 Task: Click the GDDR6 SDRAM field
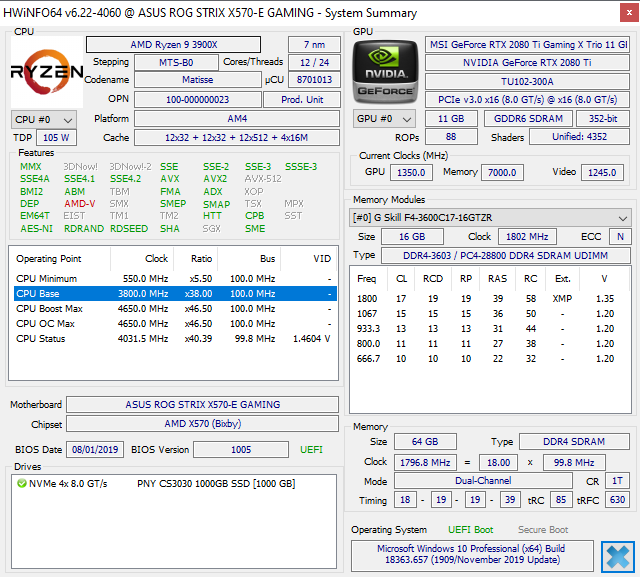point(528,119)
